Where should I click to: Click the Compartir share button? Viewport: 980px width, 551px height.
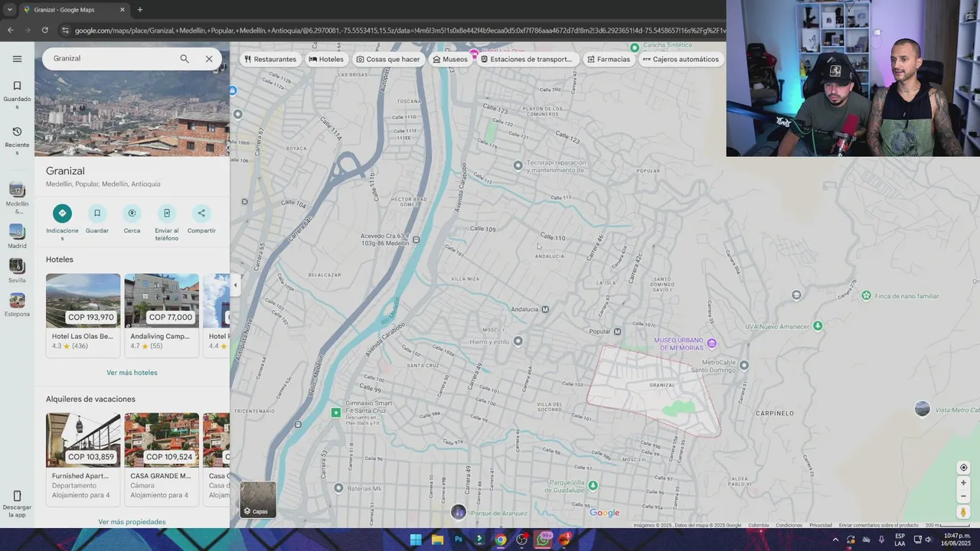[x=201, y=219]
